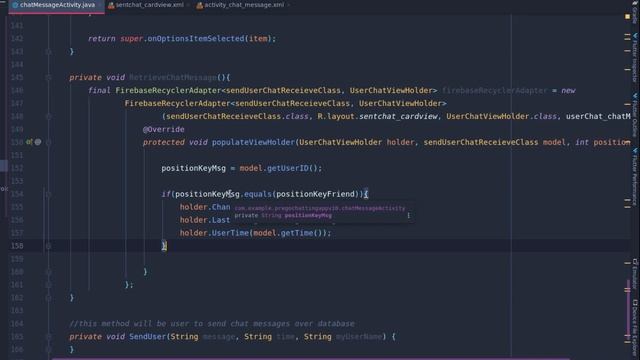Open the sentchat_cardview.xml editor tab
This screenshot has width=640, height=360.
click(146, 5)
